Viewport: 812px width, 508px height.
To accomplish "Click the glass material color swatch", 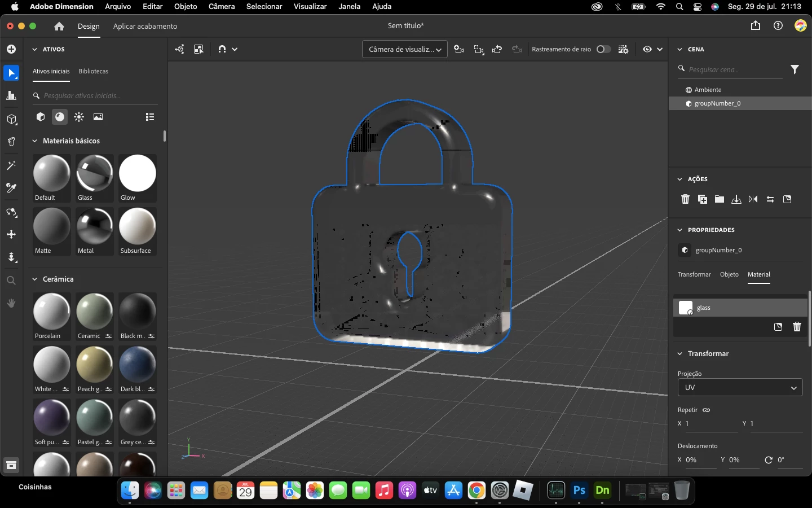I will (686, 308).
